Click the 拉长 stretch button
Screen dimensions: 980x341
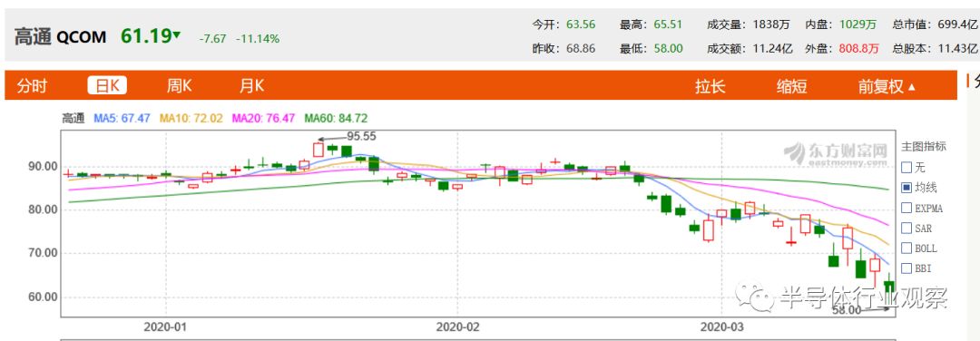point(710,87)
